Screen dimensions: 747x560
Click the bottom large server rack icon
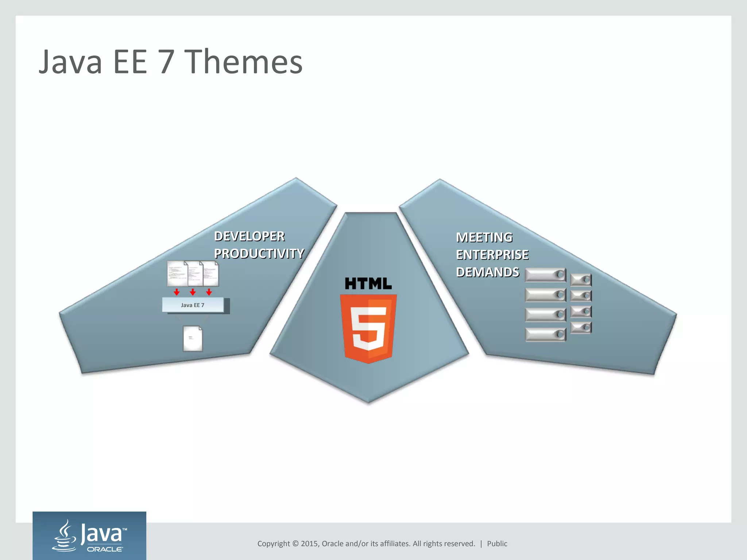tap(545, 334)
